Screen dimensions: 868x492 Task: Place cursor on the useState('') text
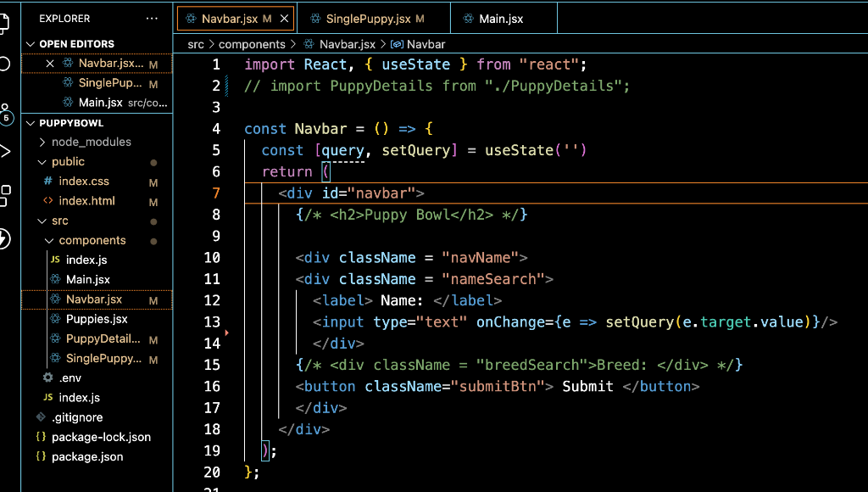point(536,150)
